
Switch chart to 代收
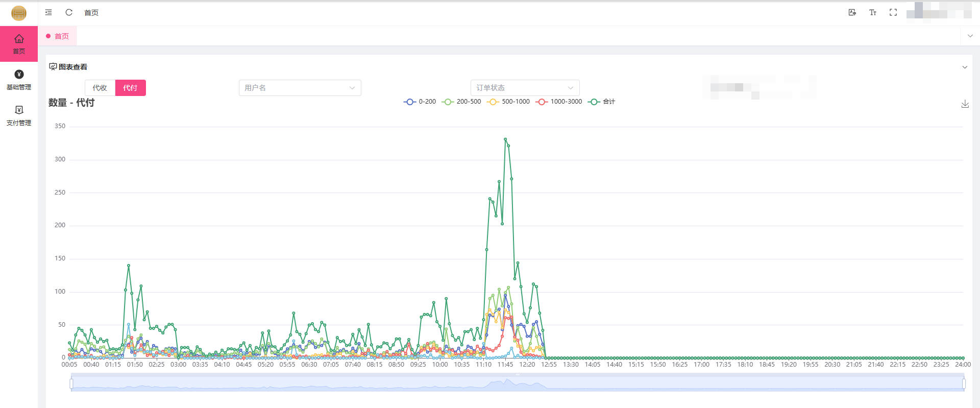click(100, 88)
